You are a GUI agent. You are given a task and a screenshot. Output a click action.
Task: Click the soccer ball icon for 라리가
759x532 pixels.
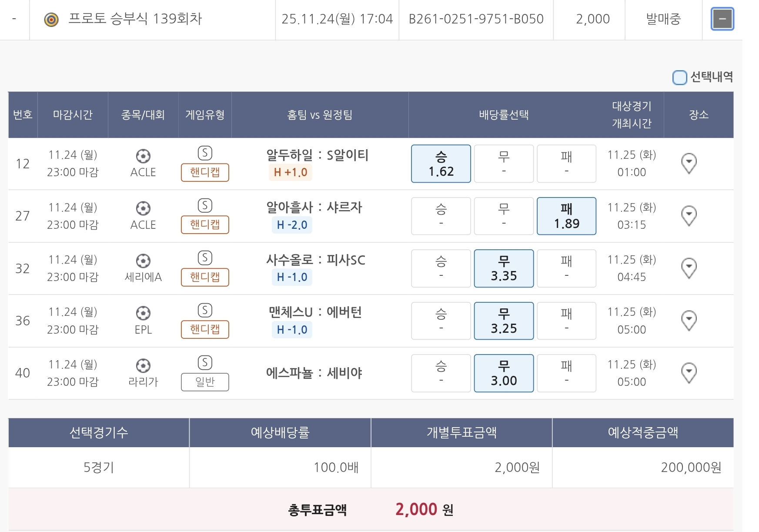(x=143, y=365)
